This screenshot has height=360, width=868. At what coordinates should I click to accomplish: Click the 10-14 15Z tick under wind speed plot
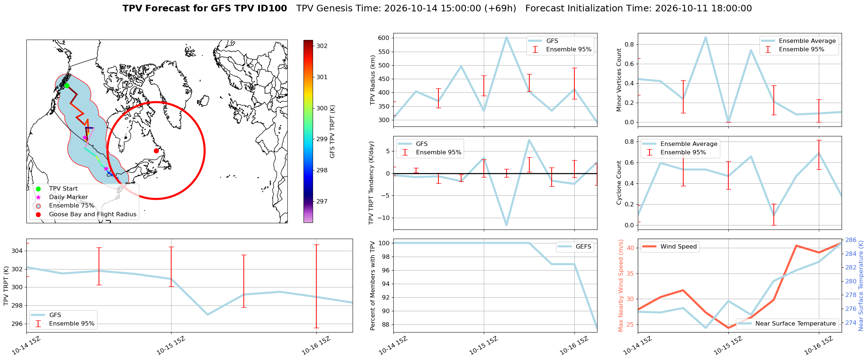pyautogui.click(x=637, y=346)
